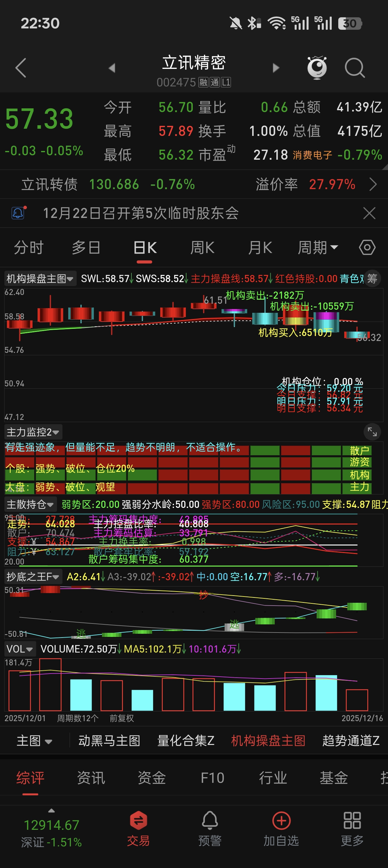Tap the 深证 12914.67 index ticker

[x=51, y=833]
